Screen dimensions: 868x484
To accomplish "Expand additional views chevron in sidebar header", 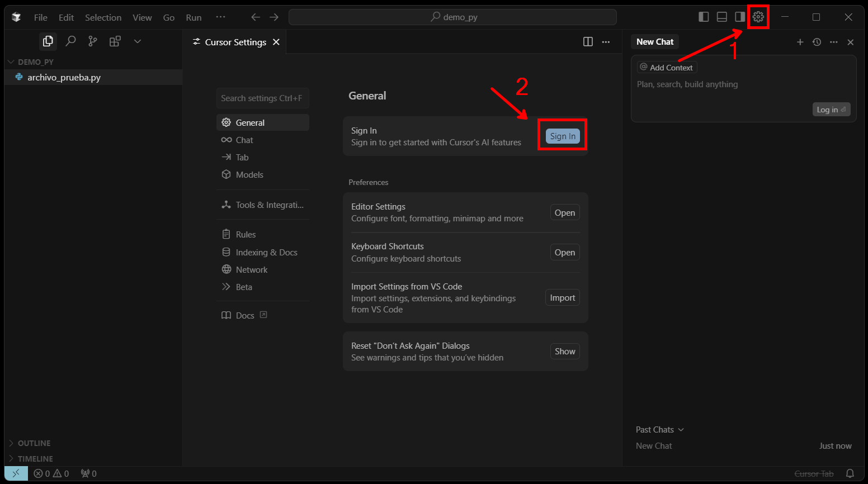I will [138, 41].
